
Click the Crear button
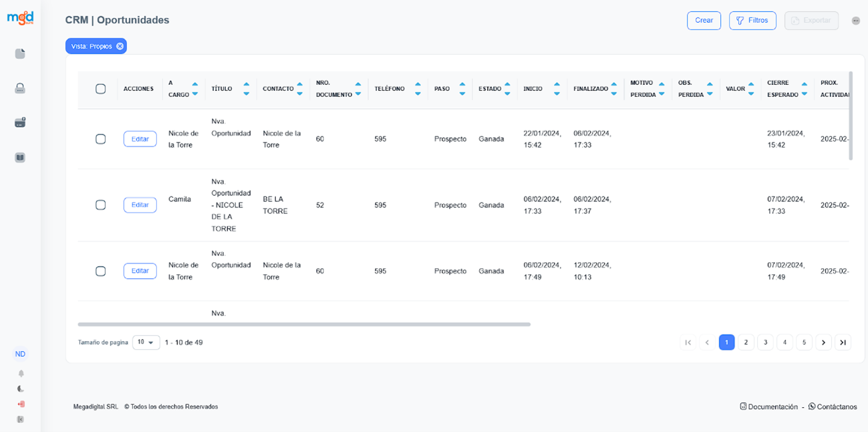tap(704, 21)
